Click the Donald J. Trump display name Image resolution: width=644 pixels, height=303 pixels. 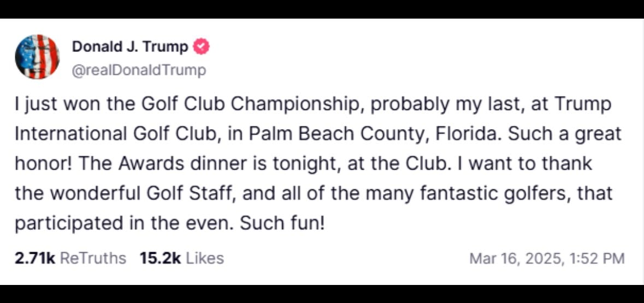[130, 47]
